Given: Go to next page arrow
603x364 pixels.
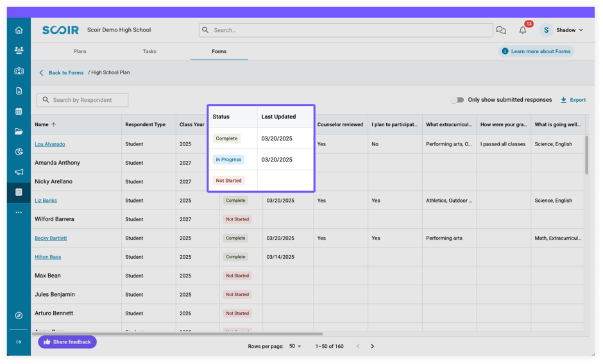Looking at the screenshot, I should point(372,346).
